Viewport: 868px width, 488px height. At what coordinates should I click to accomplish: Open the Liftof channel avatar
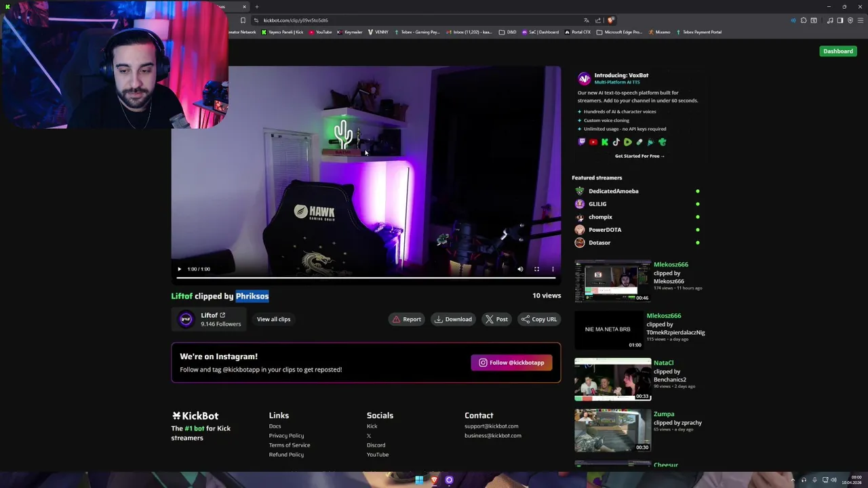tap(186, 319)
